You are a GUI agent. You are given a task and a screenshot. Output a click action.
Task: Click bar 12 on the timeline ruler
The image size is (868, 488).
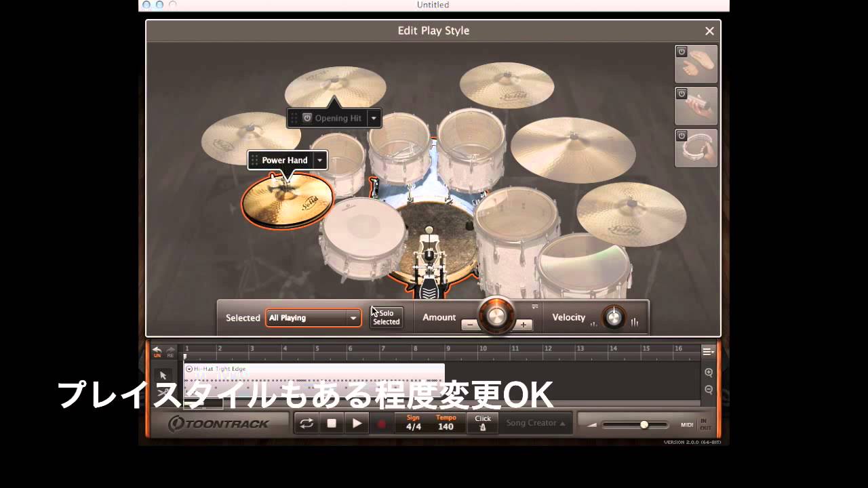[x=547, y=348]
